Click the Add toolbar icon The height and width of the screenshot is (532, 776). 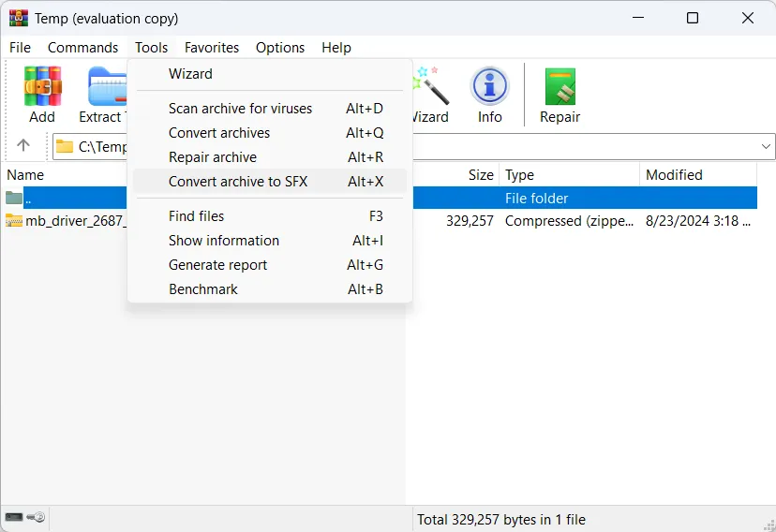(x=42, y=95)
